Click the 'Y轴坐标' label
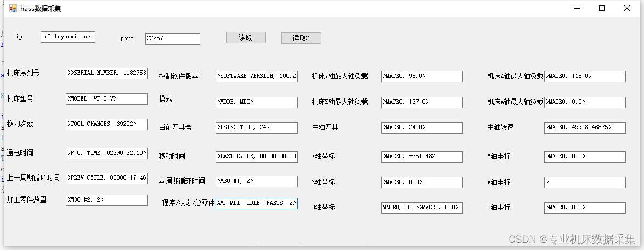Image resolution: width=644 pixels, height=250 pixels. click(x=499, y=156)
